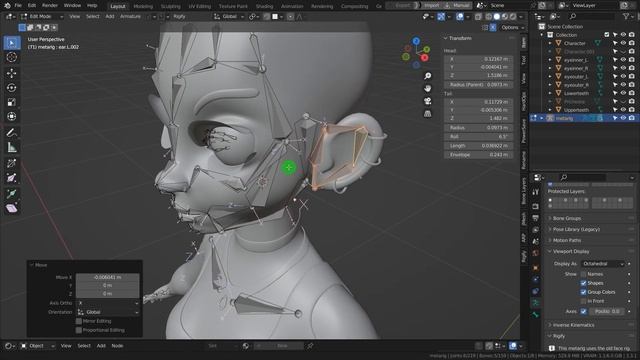The height and width of the screenshot is (360, 640).
Task: Switch perspective/orthographic with the grid gizmo
Action: point(427,113)
